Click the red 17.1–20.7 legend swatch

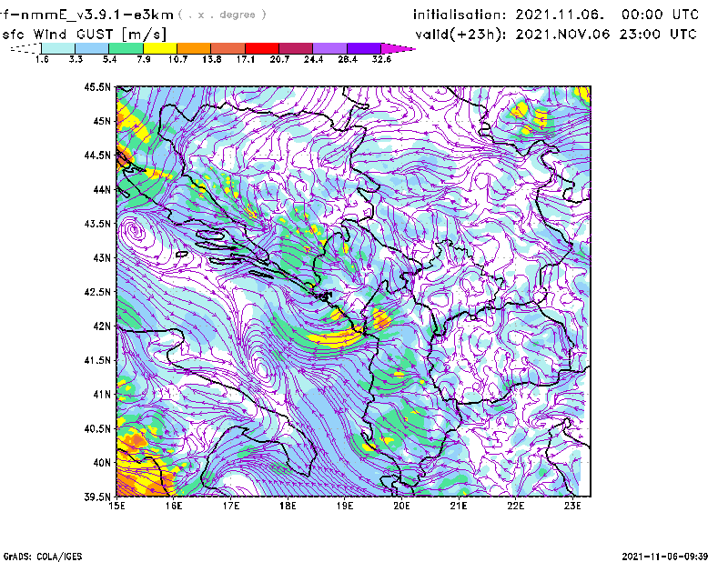[262, 48]
